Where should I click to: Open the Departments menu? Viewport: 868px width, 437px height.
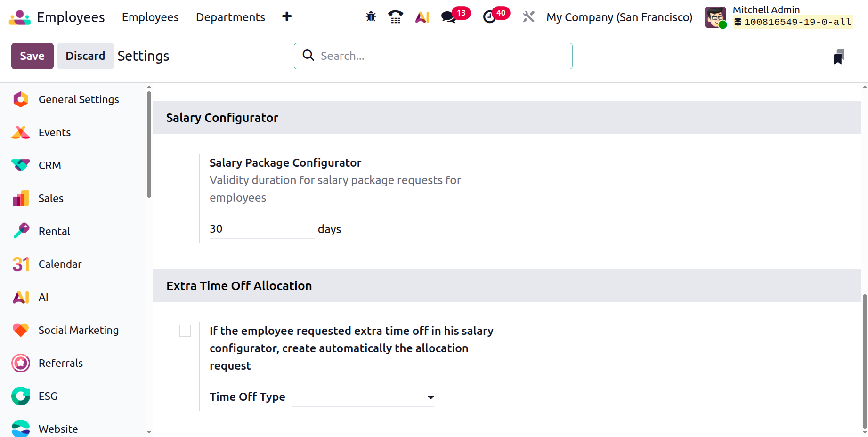230,17
